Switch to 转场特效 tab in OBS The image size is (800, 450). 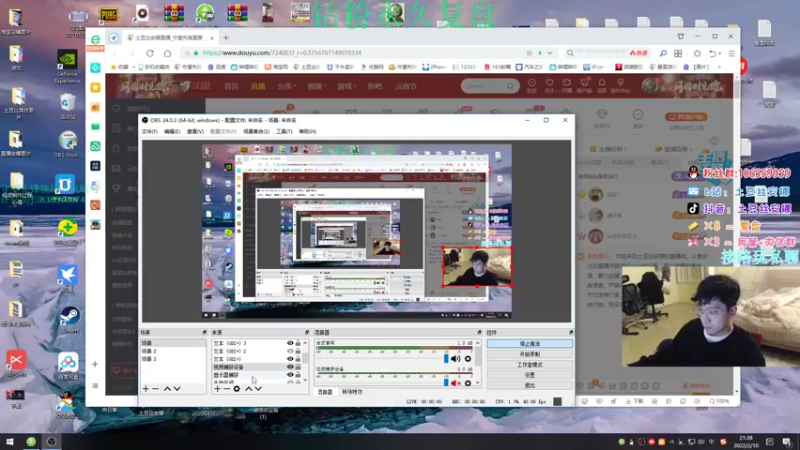point(352,392)
